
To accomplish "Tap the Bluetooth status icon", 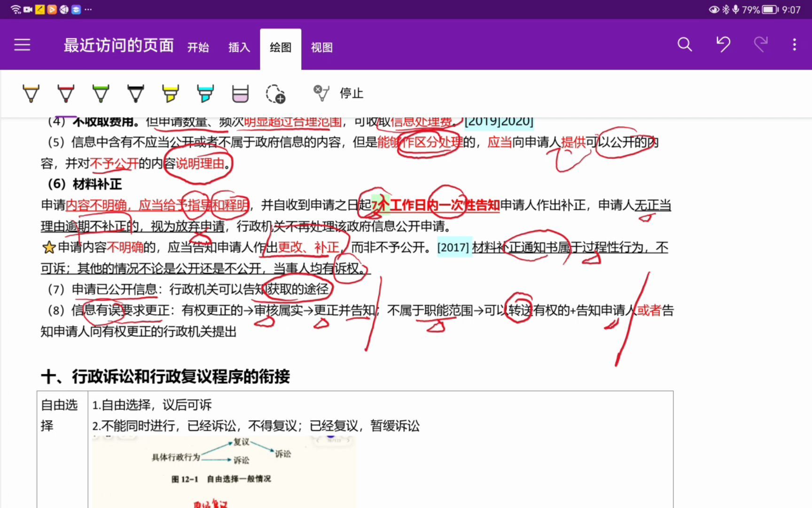I will [x=726, y=9].
